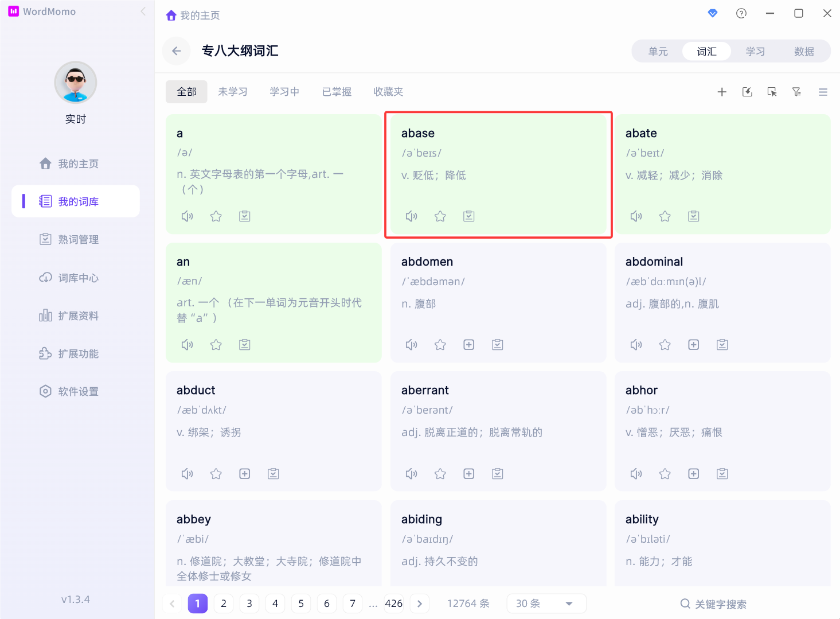Play pronunciation audio for "abdomen"
The height and width of the screenshot is (619, 840).
pos(411,345)
